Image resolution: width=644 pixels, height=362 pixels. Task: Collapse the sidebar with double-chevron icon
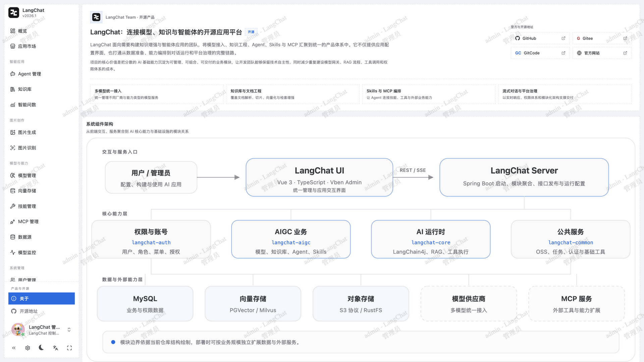(x=14, y=348)
